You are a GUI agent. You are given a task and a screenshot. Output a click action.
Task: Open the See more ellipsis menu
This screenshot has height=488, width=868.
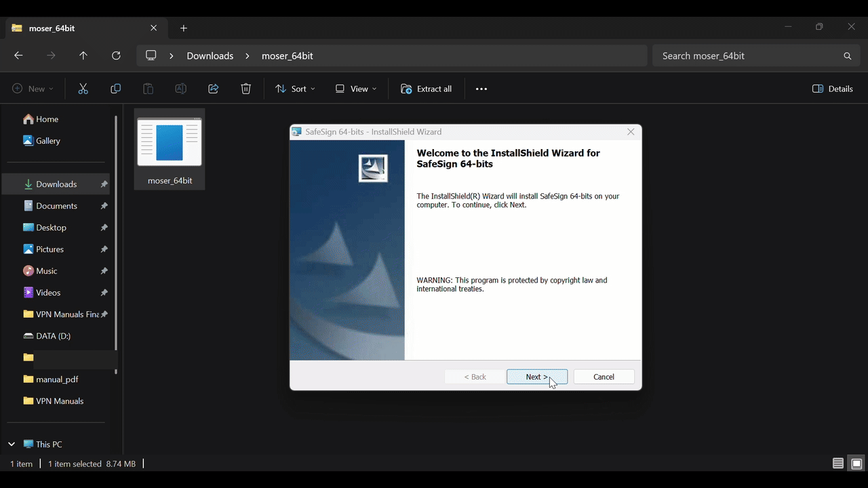(x=481, y=89)
